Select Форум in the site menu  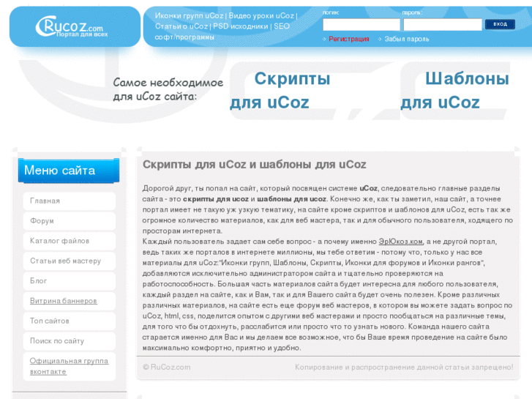tap(70, 221)
